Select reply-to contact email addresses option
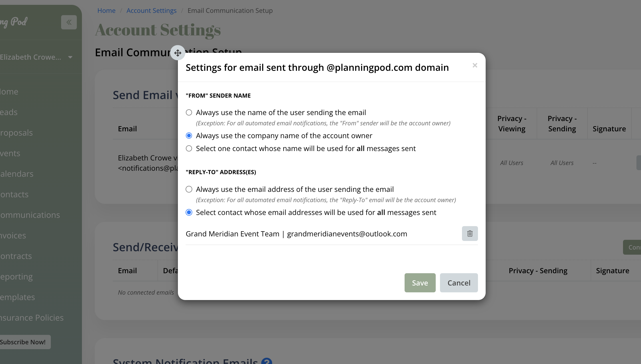 pyautogui.click(x=189, y=212)
